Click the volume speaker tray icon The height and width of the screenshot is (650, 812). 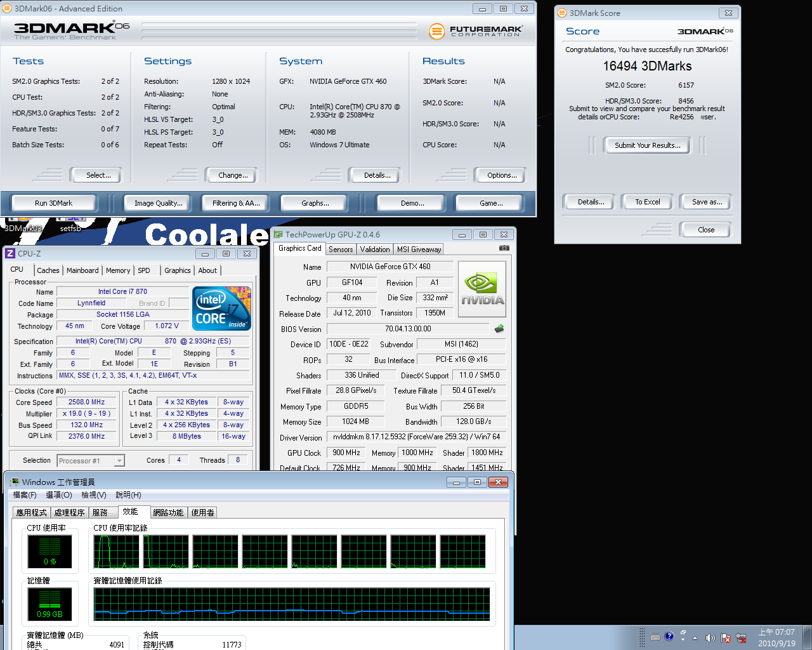point(710,637)
